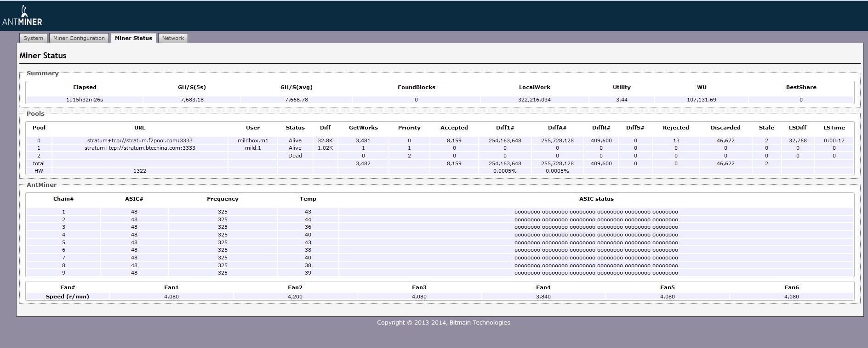Click chain 1 temperature 43
The width and height of the screenshot is (868, 348).
coord(308,212)
